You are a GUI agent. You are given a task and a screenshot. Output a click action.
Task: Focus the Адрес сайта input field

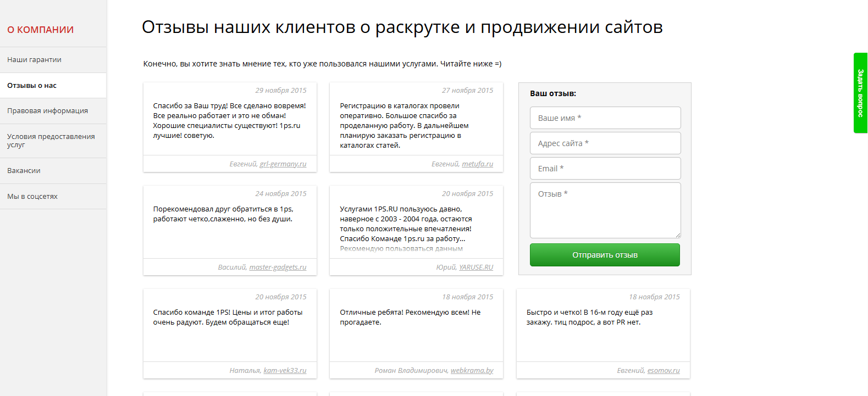pos(605,143)
